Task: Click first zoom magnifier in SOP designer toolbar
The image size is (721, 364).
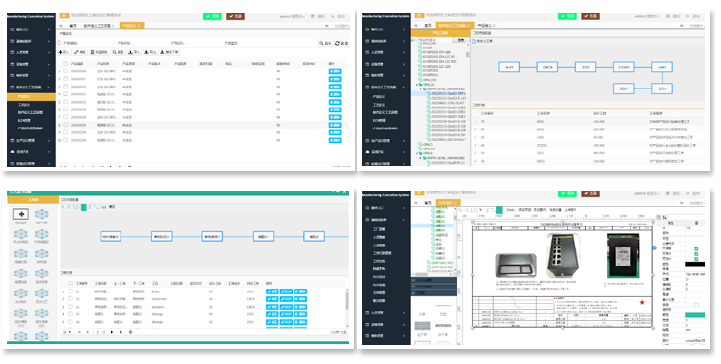Action: point(460,210)
